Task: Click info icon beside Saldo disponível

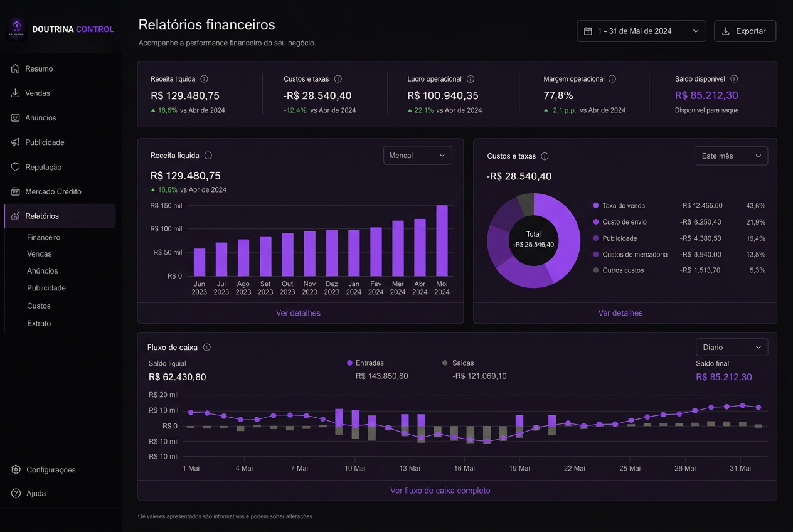Action: pos(734,79)
